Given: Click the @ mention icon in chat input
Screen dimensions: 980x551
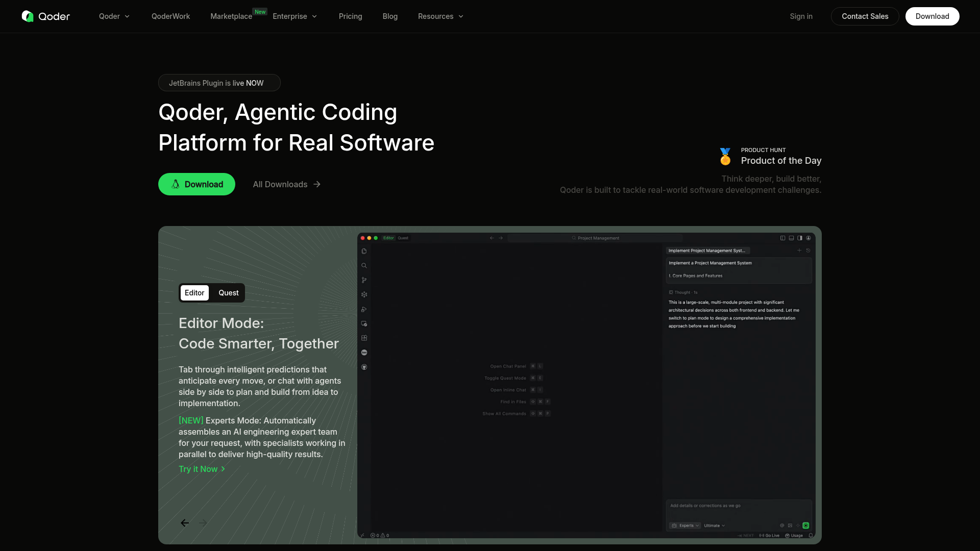Looking at the screenshot, I should click(x=782, y=525).
